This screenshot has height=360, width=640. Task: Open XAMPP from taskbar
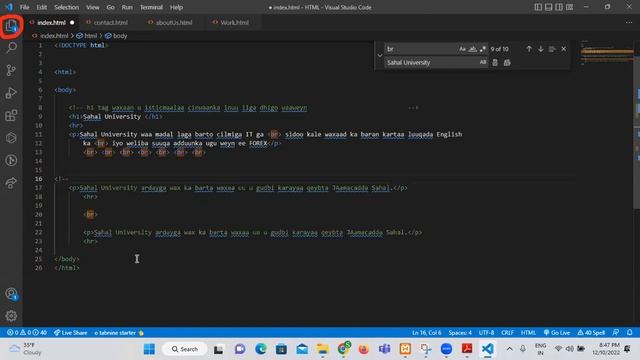[x=405, y=349]
